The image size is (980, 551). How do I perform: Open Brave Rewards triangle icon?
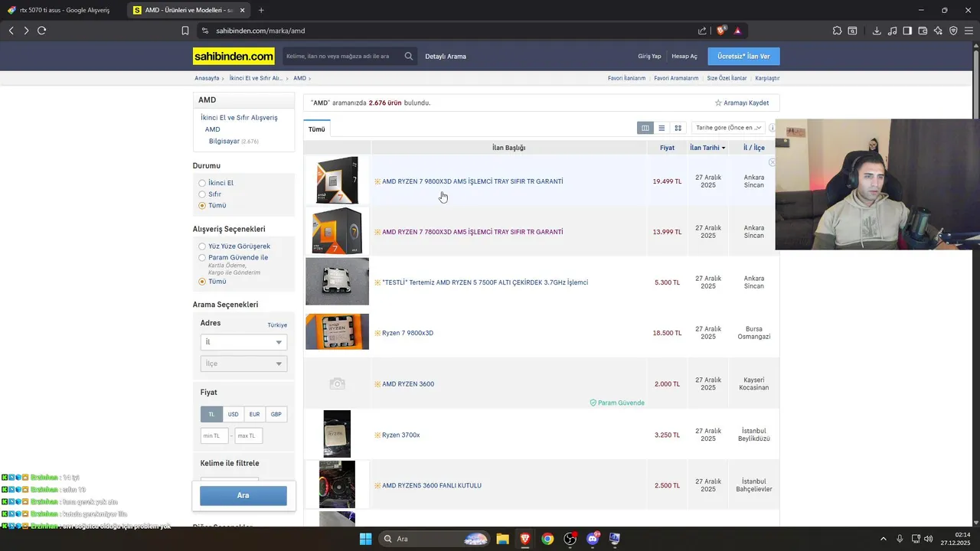point(737,31)
